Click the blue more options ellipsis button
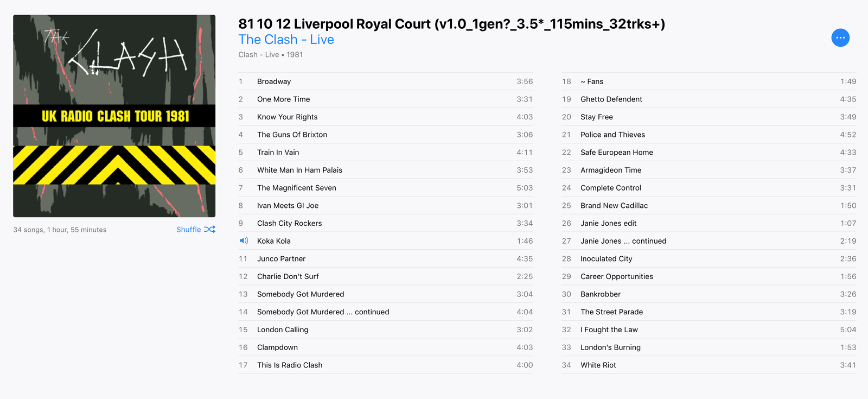Viewport: 868px width, 399px height. (x=840, y=38)
